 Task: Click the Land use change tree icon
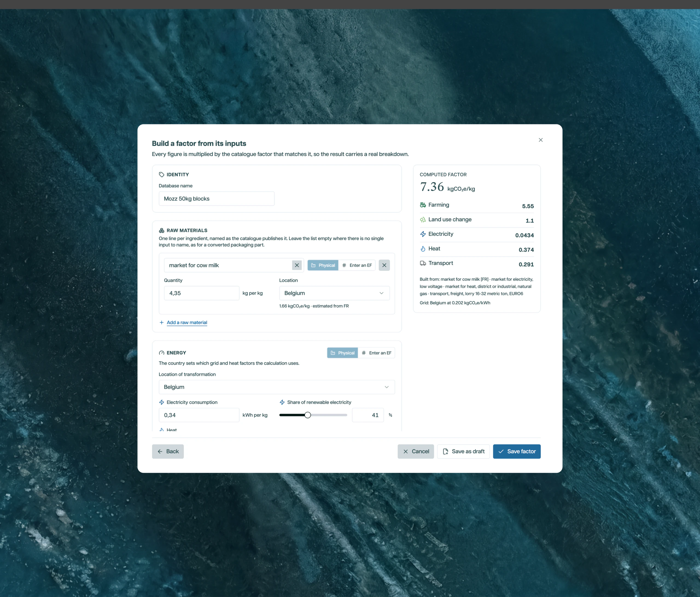pyautogui.click(x=423, y=220)
